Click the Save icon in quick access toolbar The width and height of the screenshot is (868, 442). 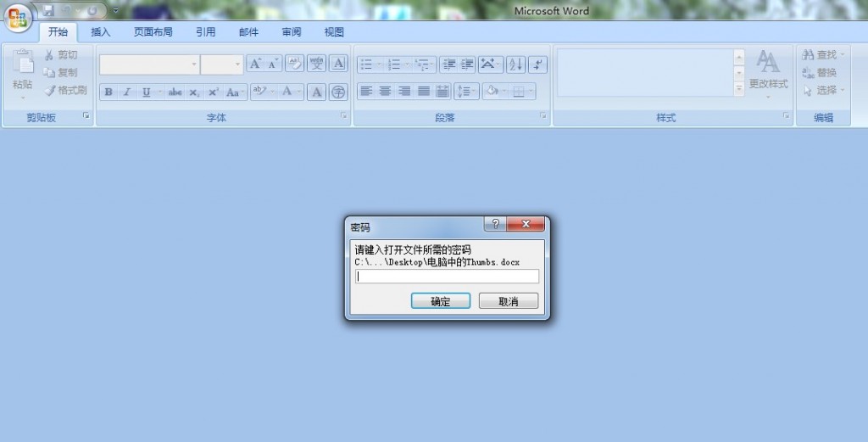(x=48, y=10)
